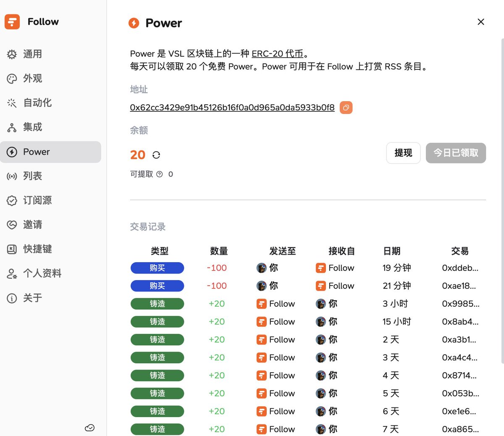Open the 个人资料 user settings icon

click(x=12, y=274)
